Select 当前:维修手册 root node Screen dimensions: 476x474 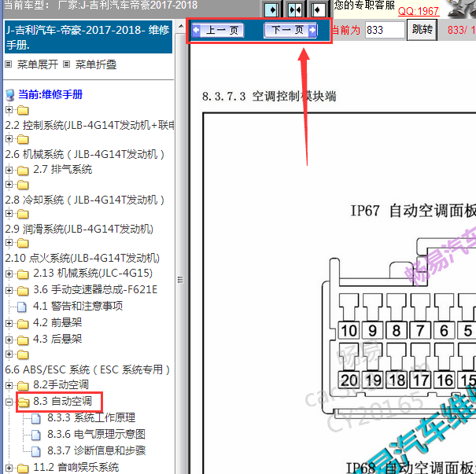point(50,94)
